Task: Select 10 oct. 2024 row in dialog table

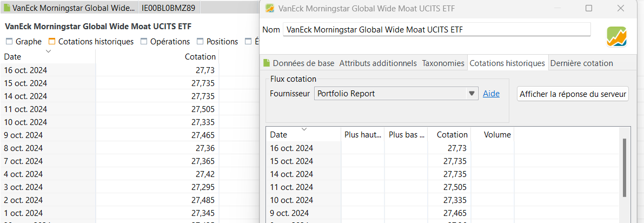Action: [x=442, y=200]
